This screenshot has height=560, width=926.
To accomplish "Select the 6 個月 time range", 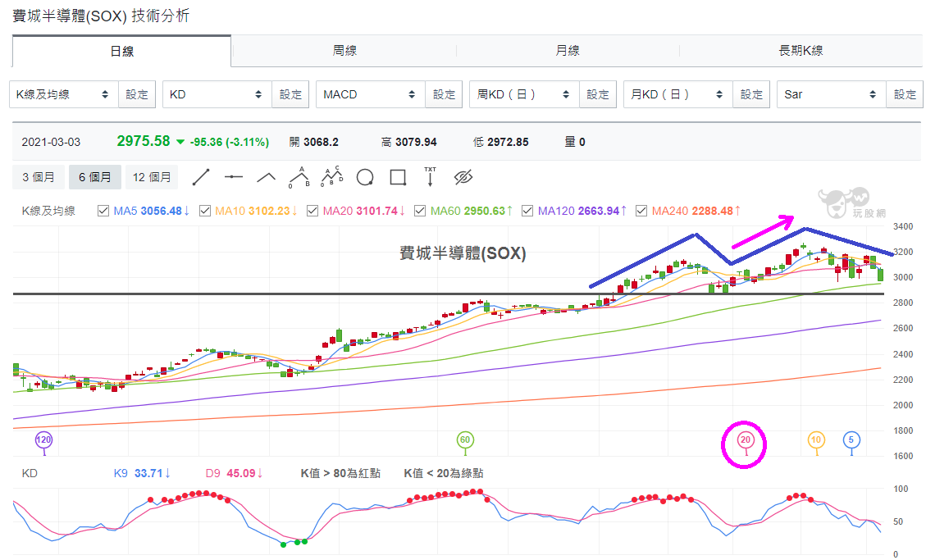I will tap(95, 177).
